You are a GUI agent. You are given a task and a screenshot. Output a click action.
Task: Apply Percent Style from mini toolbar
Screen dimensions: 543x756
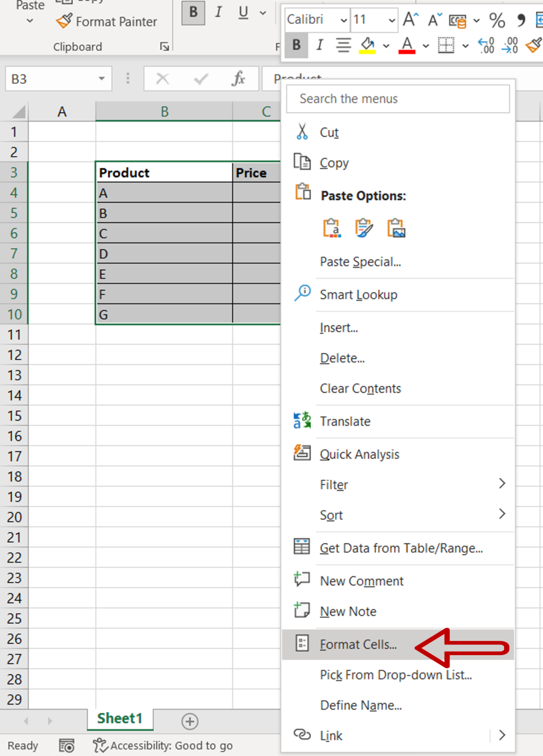point(497,20)
